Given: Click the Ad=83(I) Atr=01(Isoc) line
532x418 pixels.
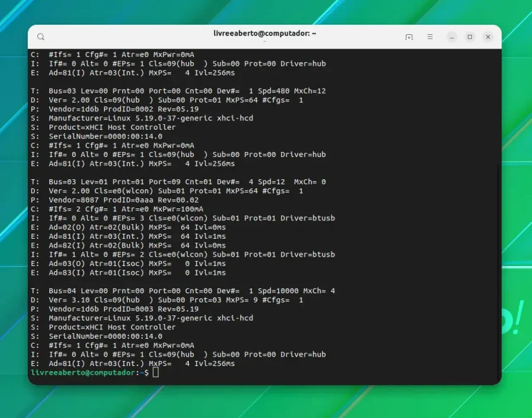Looking at the screenshot, I should pyautogui.click(x=128, y=273).
